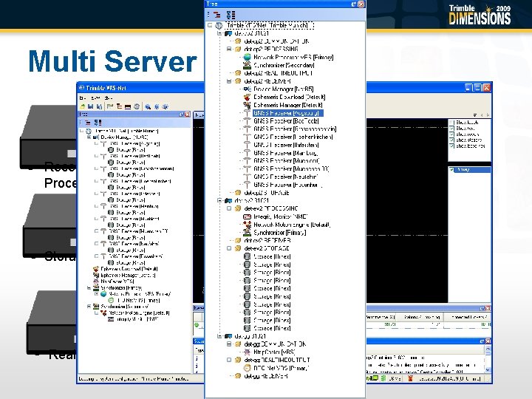Screen dimensions: 532x399
Task: Click the globe icon in main window toolbar
Action: click(x=137, y=106)
